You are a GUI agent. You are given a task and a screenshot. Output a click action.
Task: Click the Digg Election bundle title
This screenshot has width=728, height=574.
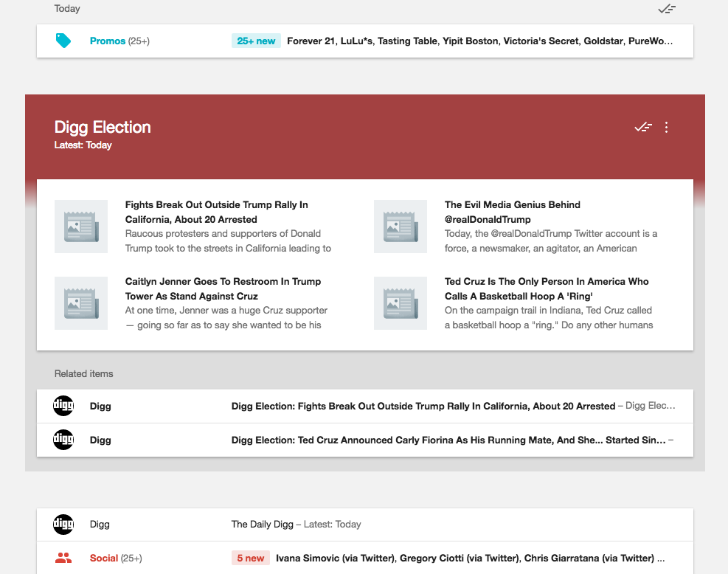click(x=103, y=127)
